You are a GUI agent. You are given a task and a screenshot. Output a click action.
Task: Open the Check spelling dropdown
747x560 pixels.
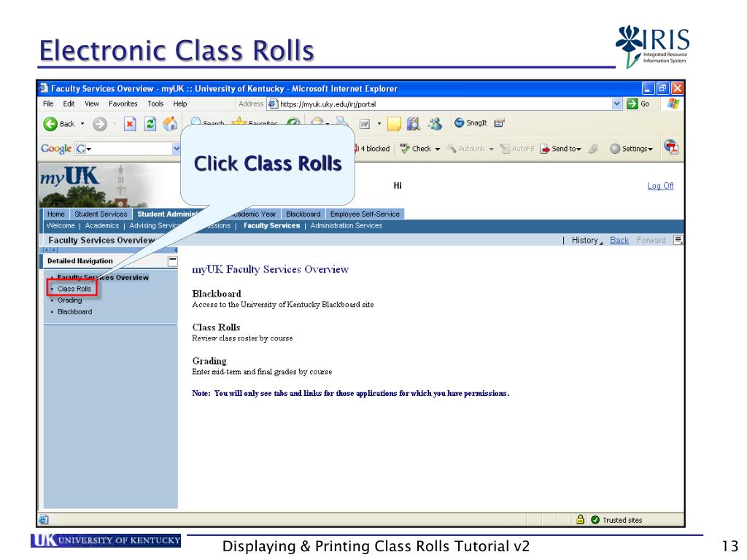(x=438, y=149)
